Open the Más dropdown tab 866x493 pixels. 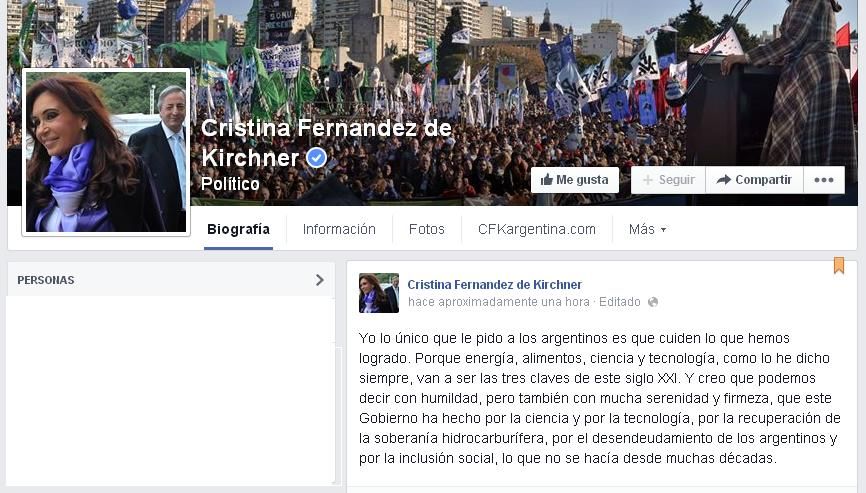click(x=647, y=229)
